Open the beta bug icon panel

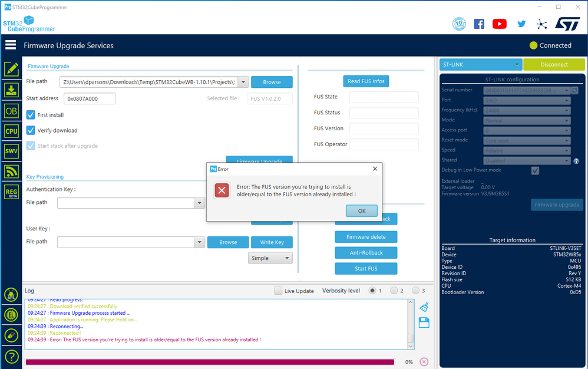(11, 295)
